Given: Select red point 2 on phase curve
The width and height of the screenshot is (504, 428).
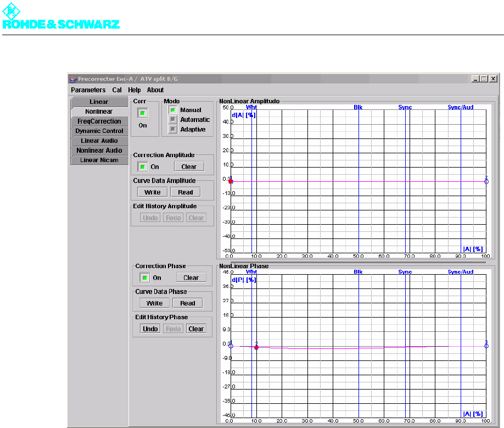Looking at the screenshot, I should tap(256, 348).
